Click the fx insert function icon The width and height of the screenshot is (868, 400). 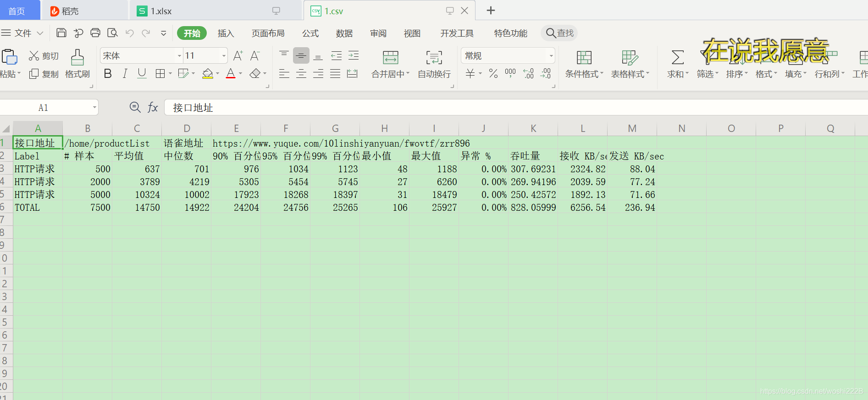point(153,107)
